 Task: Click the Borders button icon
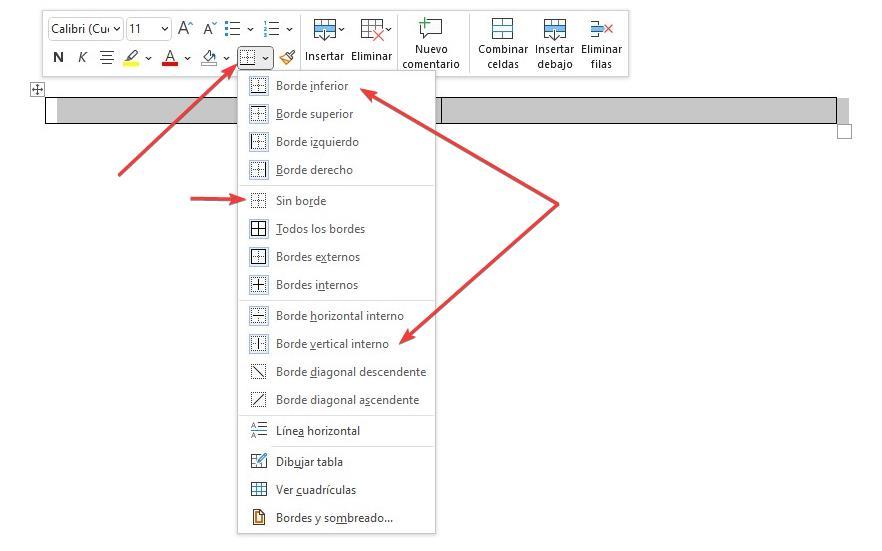tap(248, 57)
